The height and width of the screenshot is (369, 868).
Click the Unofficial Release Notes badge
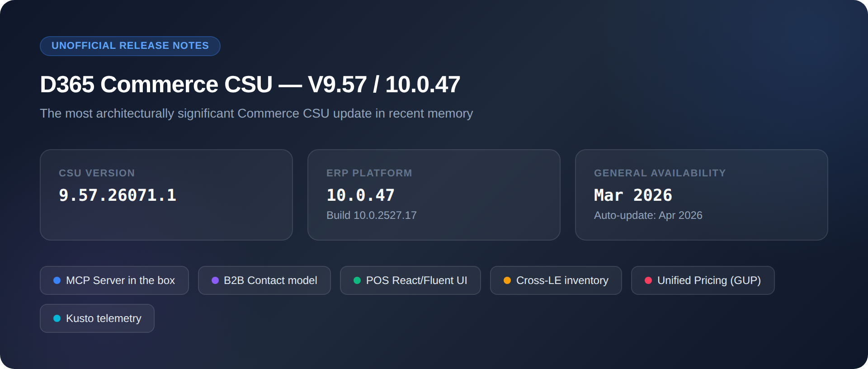click(130, 46)
